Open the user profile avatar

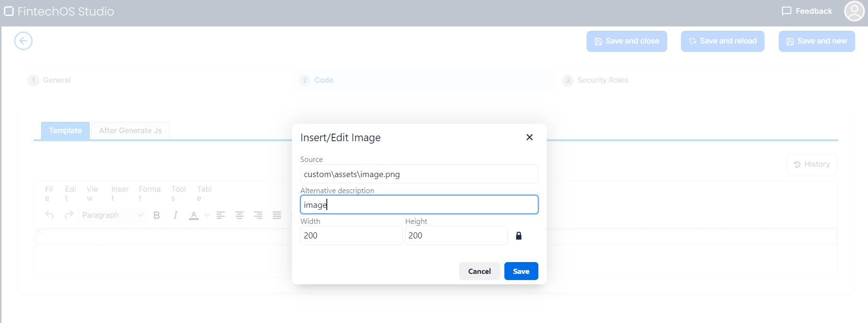(854, 11)
